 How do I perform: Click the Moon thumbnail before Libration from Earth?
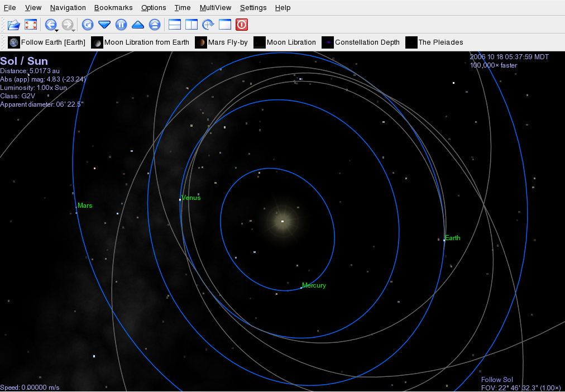(97, 42)
